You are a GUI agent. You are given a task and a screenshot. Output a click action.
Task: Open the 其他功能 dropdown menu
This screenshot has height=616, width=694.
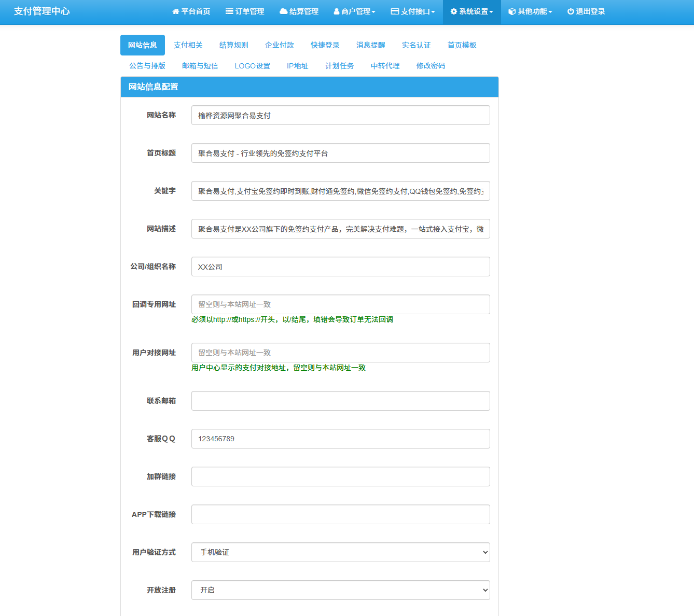tap(530, 11)
